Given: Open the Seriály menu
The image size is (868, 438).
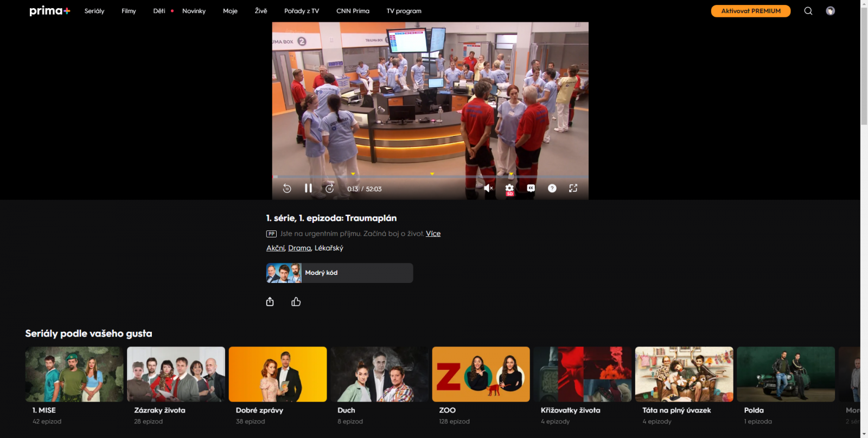Looking at the screenshot, I should coord(94,11).
